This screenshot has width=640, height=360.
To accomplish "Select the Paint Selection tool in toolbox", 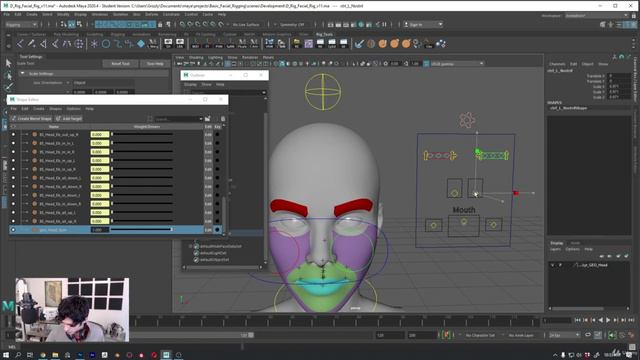I will pyautogui.click(x=8, y=87).
